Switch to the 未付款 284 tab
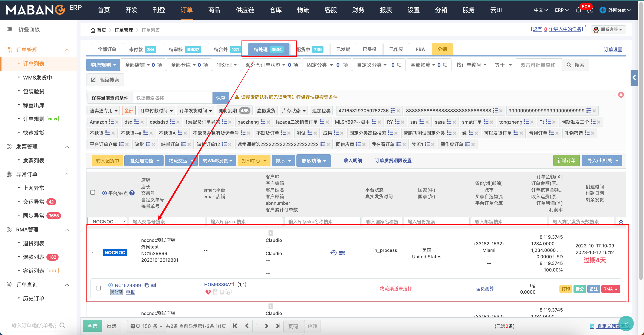The image size is (644, 335). 143,49
